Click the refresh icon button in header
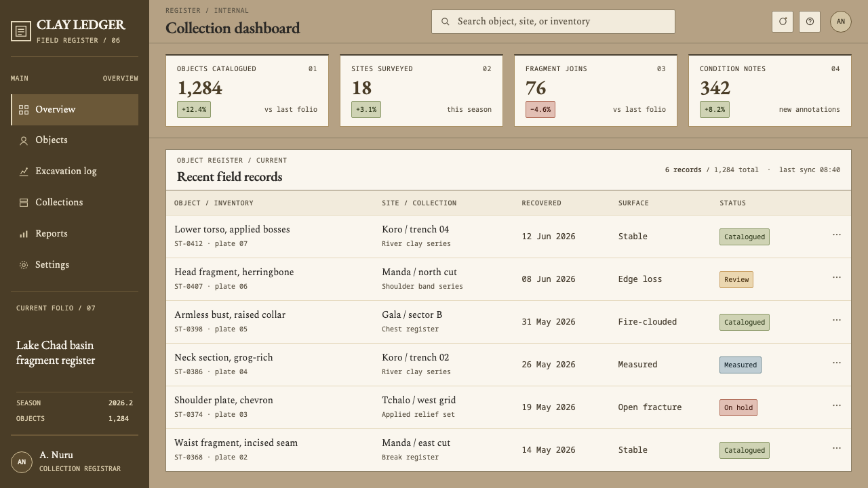The image size is (868, 488). 783,22
